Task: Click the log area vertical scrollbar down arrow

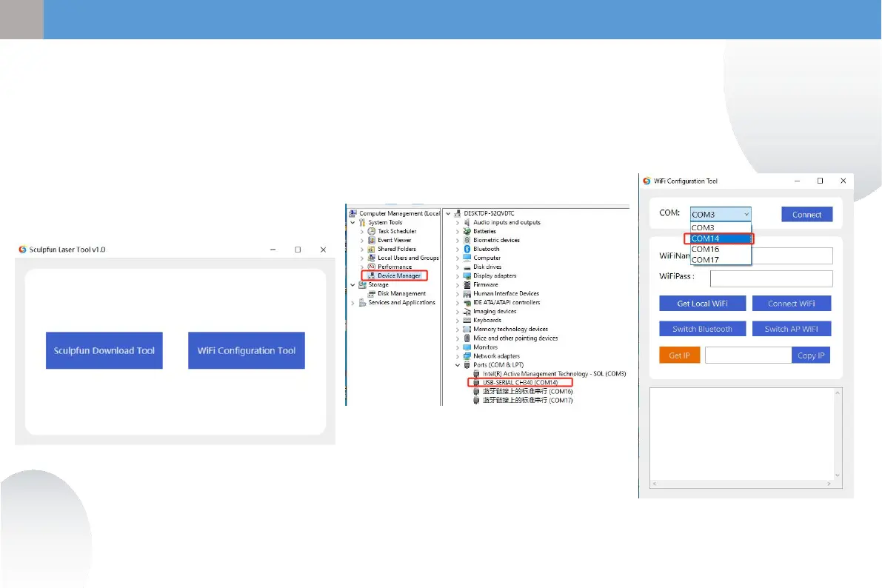Action: pos(838,475)
